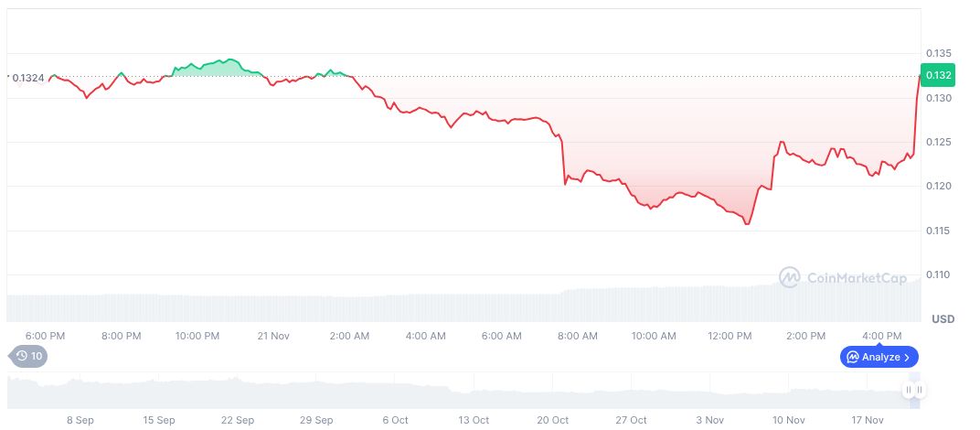The width and height of the screenshot is (980, 430).
Task: Click the 8:00 AM time axis label
Action: [577, 336]
